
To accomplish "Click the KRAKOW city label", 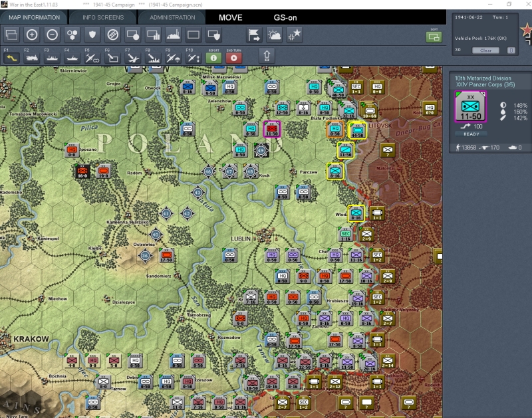I will (31, 339).
